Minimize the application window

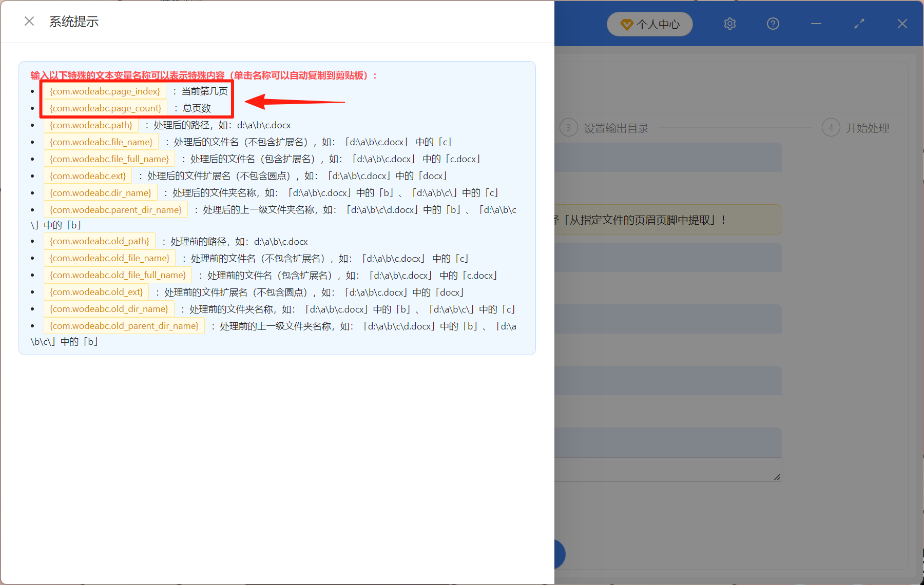tap(816, 24)
